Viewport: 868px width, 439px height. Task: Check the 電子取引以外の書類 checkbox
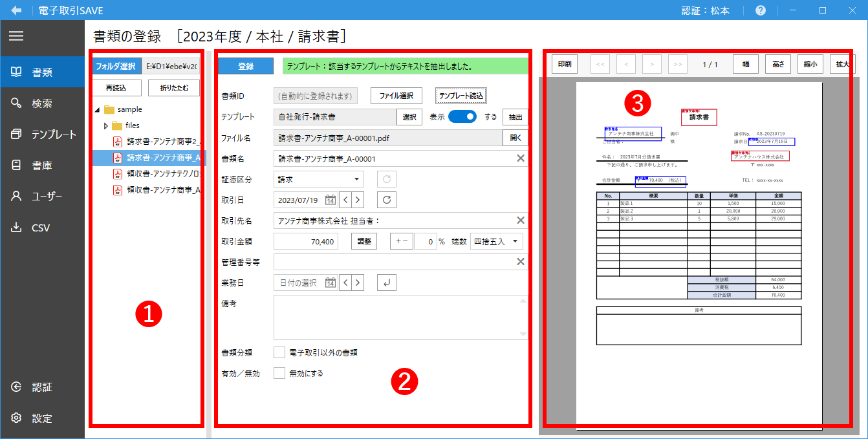pyautogui.click(x=279, y=352)
